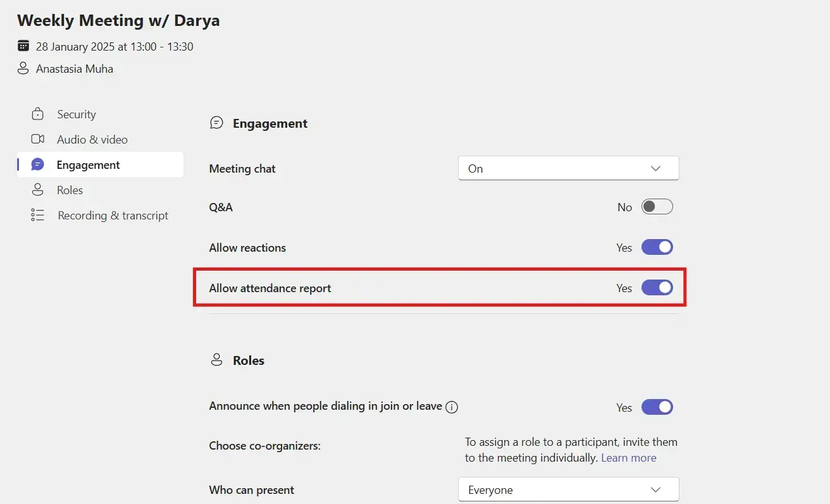Toggle announce when people dialing in join
Screen dimensions: 830x504
coord(657,407)
